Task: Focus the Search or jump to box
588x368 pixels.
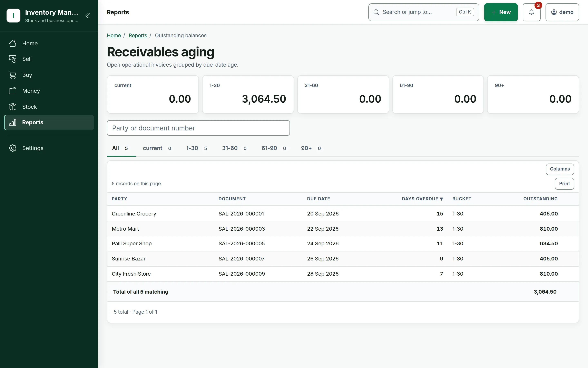Action: pyautogui.click(x=423, y=12)
